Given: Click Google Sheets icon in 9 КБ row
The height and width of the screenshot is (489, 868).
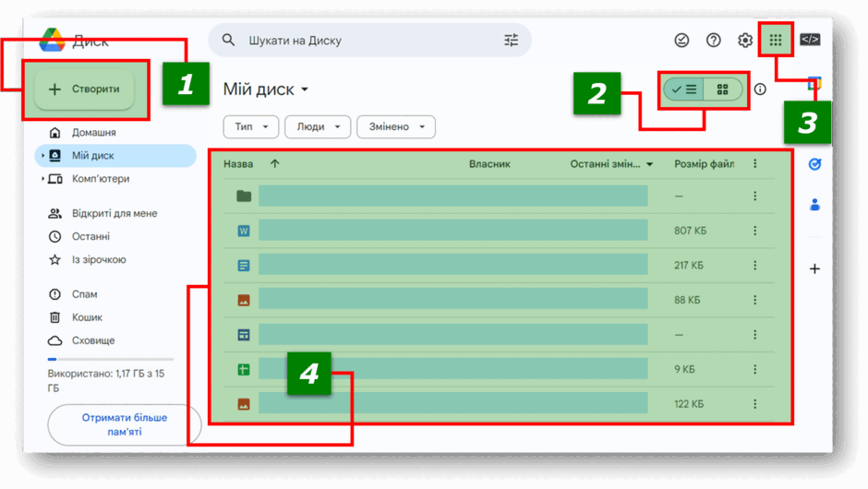Looking at the screenshot, I should (x=244, y=369).
